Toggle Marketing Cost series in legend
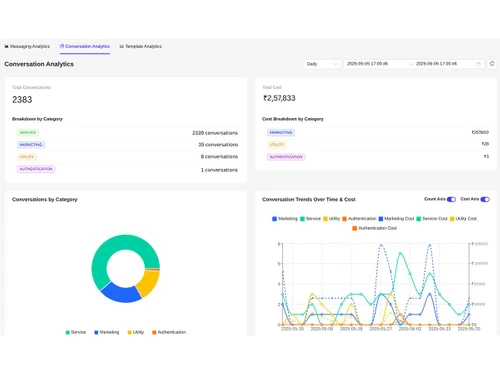The height and width of the screenshot is (375, 500). click(x=396, y=219)
